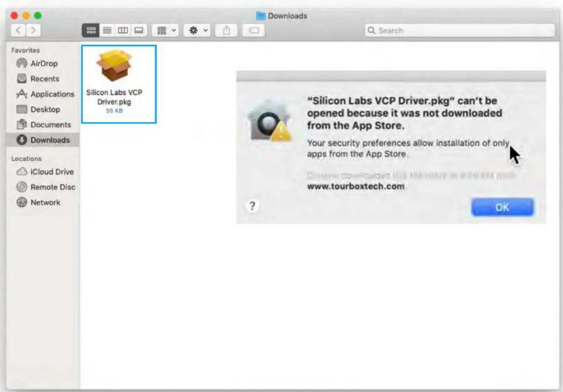Open AirDrop in the sidebar

(42, 63)
